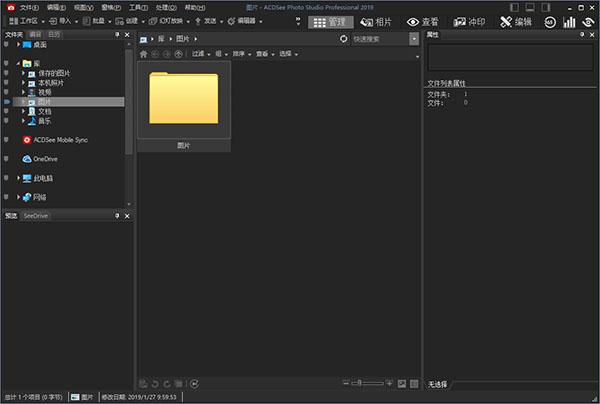
Task: Toggle easy-select marker beside 文档
Action: click(6, 111)
